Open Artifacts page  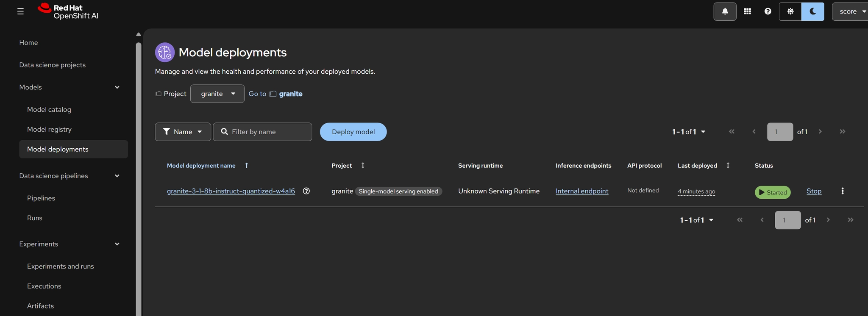(x=40, y=306)
